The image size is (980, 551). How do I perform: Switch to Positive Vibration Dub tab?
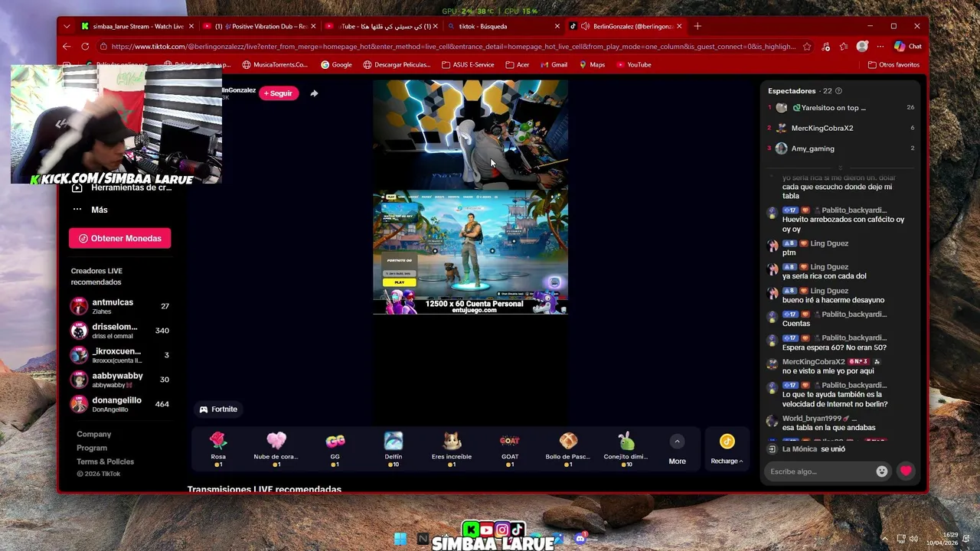click(260, 26)
